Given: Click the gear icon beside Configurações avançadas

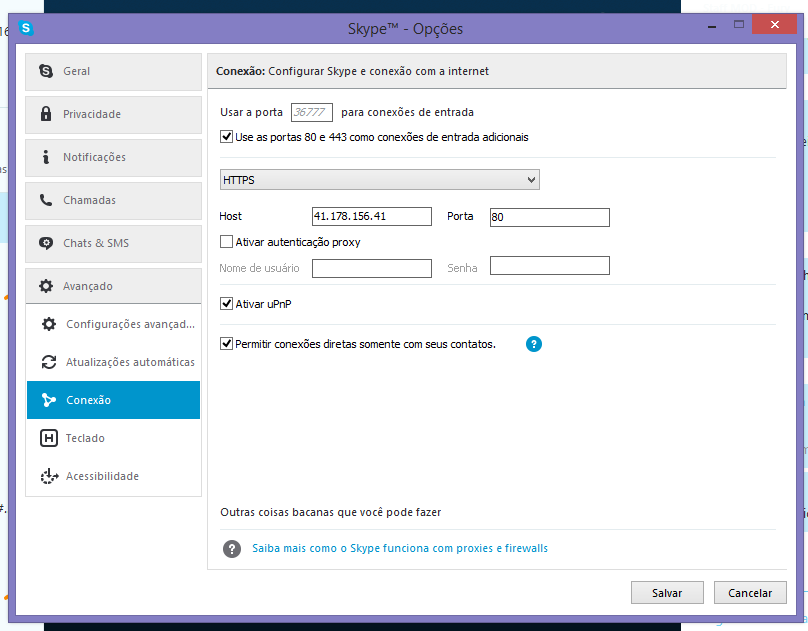Looking at the screenshot, I should pyautogui.click(x=49, y=324).
